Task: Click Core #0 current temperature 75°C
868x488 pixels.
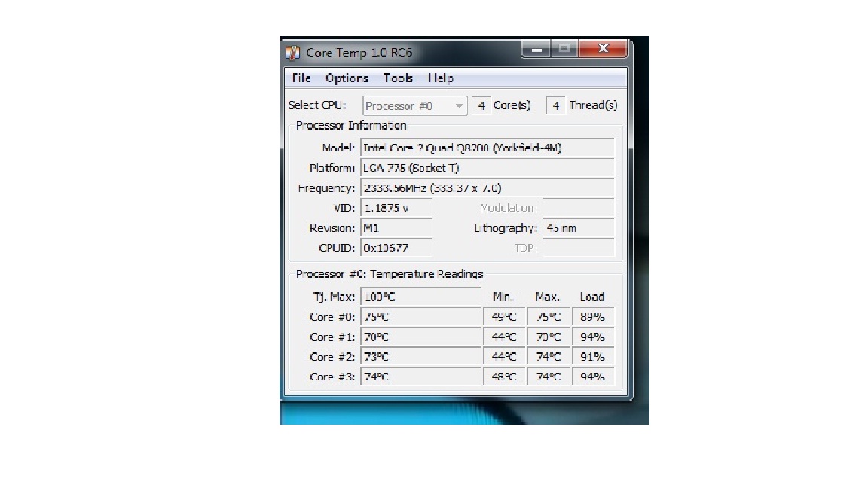Action: coord(420,317)
